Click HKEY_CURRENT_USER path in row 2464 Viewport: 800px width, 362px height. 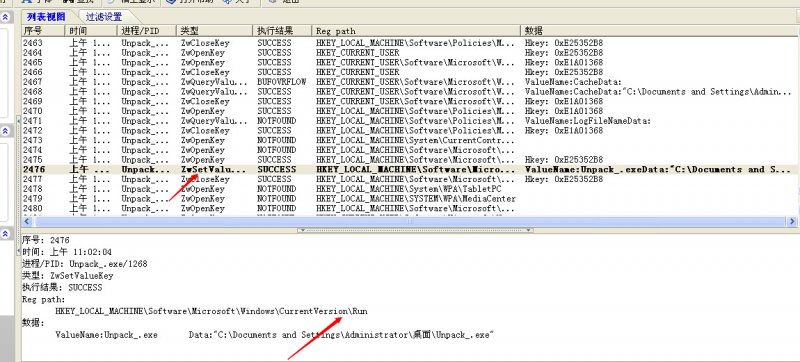click(358, 53)
